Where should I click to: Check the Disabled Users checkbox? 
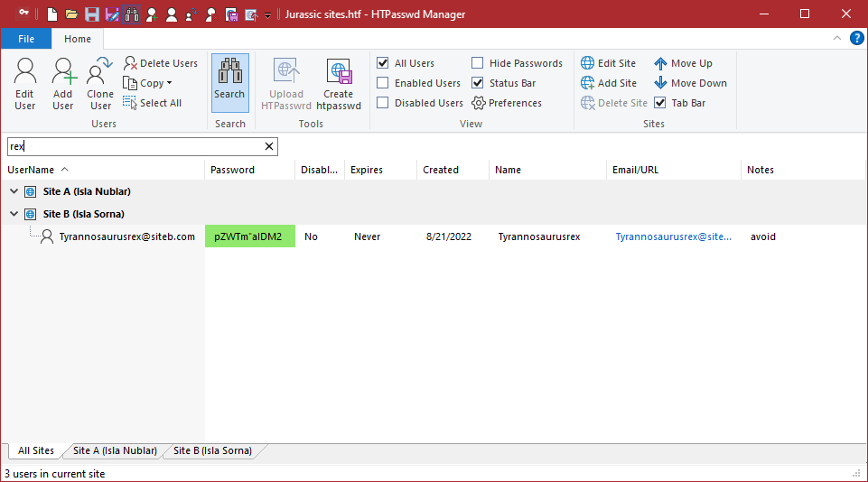(x=383, y=103)
